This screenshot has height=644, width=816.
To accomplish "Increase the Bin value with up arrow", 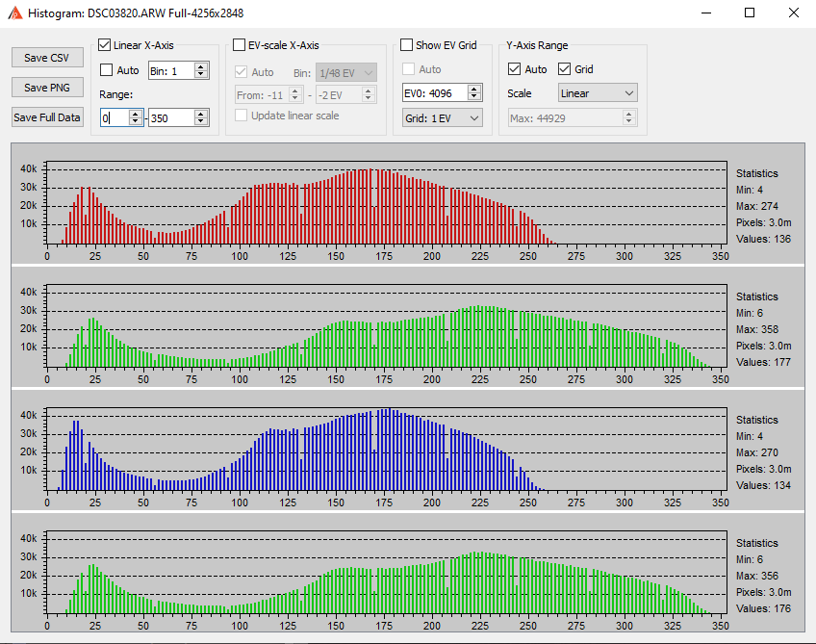I will coord(200,66).
